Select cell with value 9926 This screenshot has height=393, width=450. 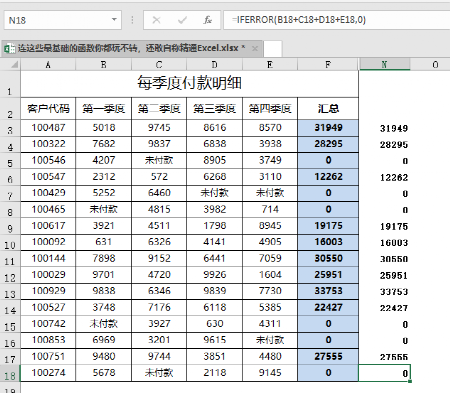[x=214, y=275]
